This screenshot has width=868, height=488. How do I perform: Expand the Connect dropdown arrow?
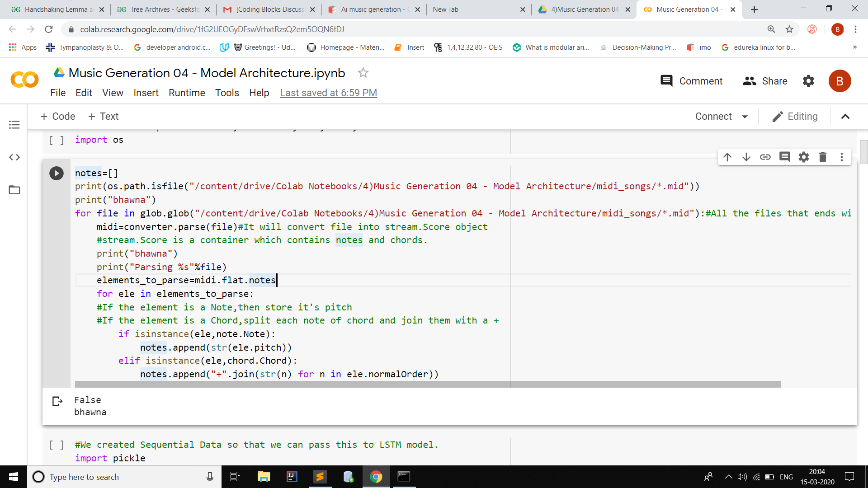coord(745,117)
